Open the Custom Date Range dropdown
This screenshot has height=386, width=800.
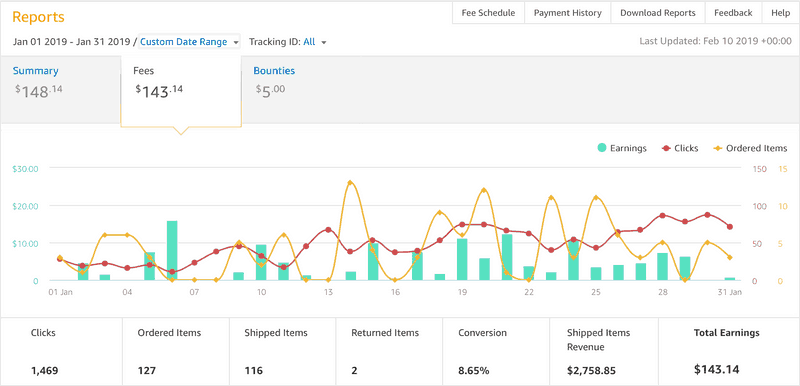pyautogui.click(x=189, y=42)
